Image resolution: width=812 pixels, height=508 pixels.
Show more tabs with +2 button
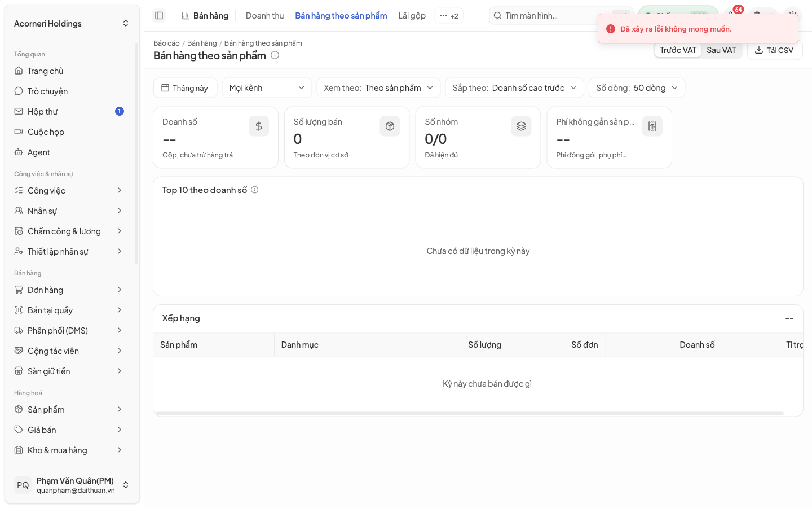click(x=449, y=16)
